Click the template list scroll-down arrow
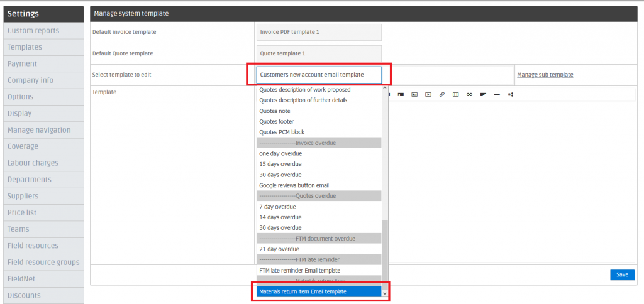This screenshot has height=304, width=644. (384, 293)
